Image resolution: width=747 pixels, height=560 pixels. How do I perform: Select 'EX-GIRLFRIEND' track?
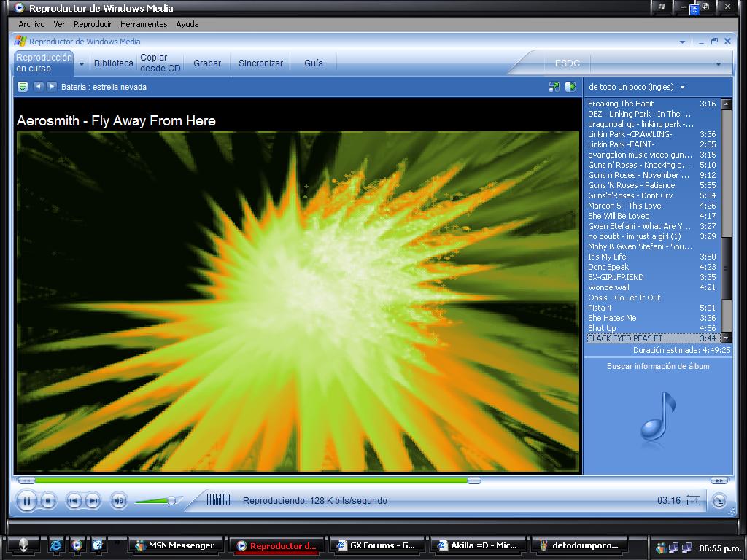click(651, 277)
